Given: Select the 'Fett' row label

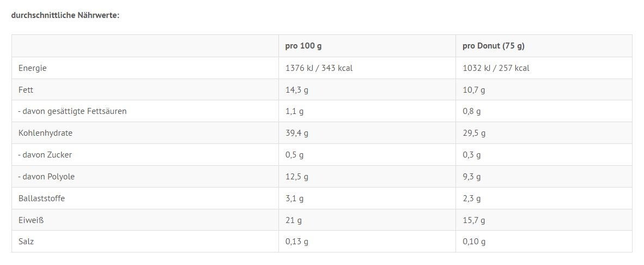Looking at the screenshot, I should 26,89.
